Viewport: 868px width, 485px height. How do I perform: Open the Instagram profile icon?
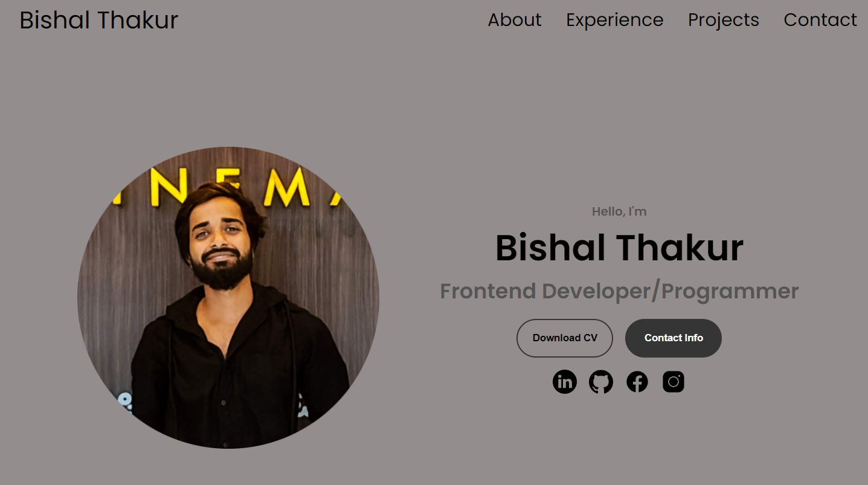[674, 382]
